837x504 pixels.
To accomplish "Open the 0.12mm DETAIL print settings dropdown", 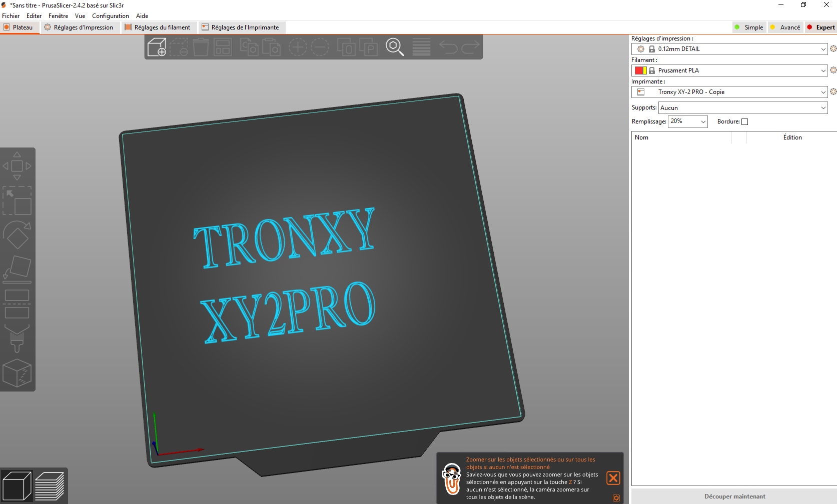I will [x=729, y=49].
